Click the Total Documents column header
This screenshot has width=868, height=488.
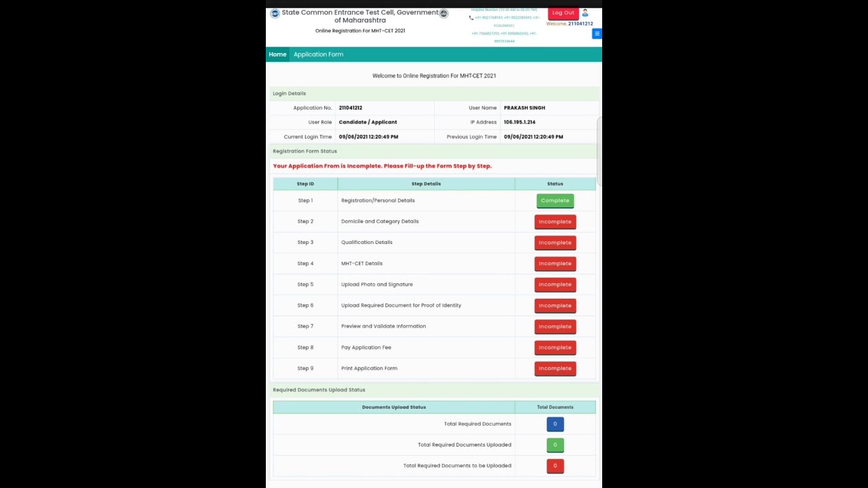[x=555, y=407]
